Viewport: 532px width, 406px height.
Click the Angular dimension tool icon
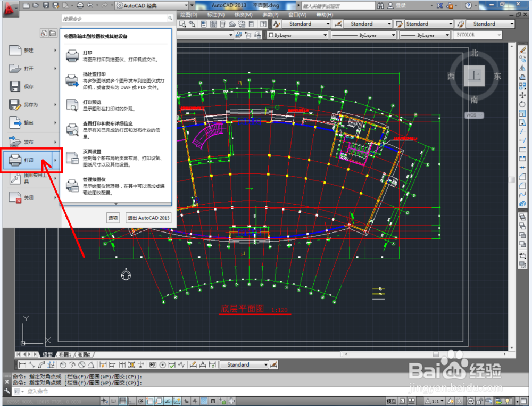91,365
